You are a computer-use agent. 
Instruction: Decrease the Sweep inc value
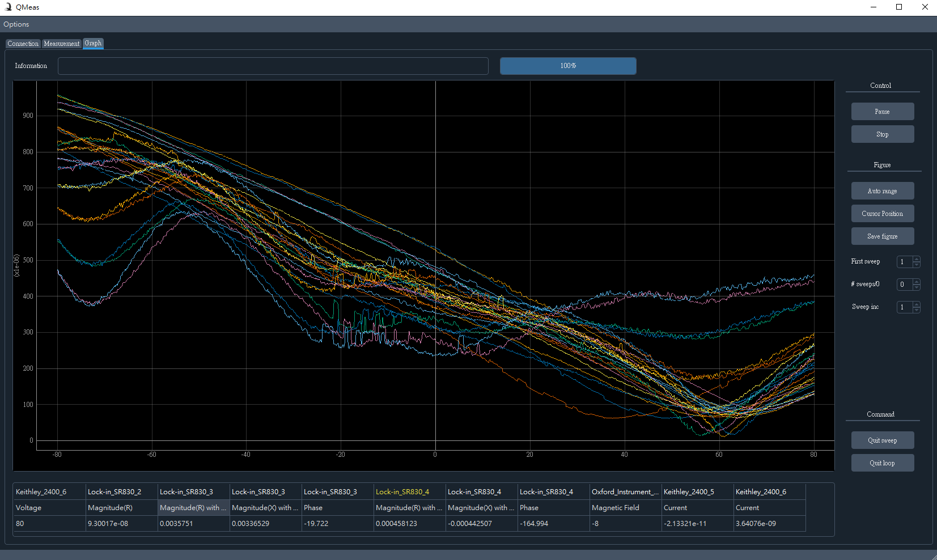917,310
